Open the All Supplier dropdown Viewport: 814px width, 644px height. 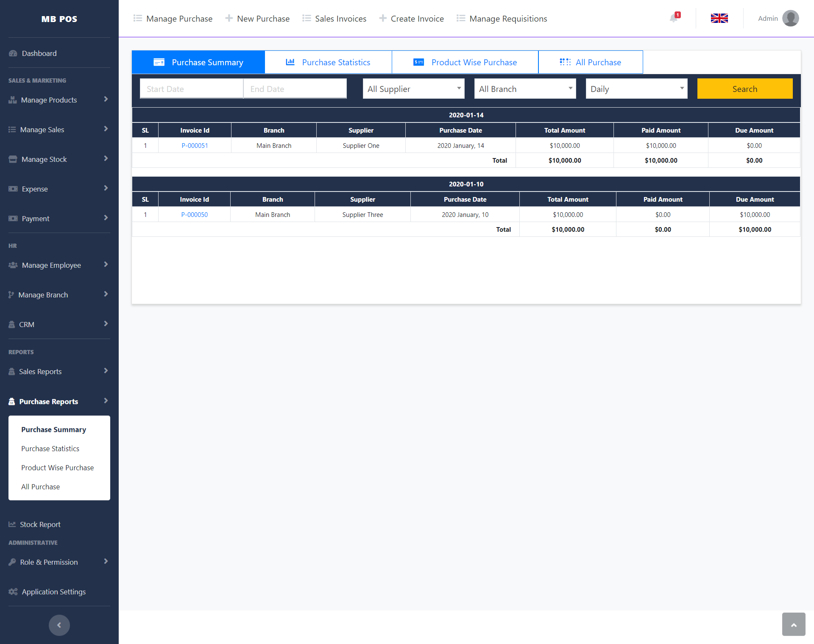coord(413,89)
